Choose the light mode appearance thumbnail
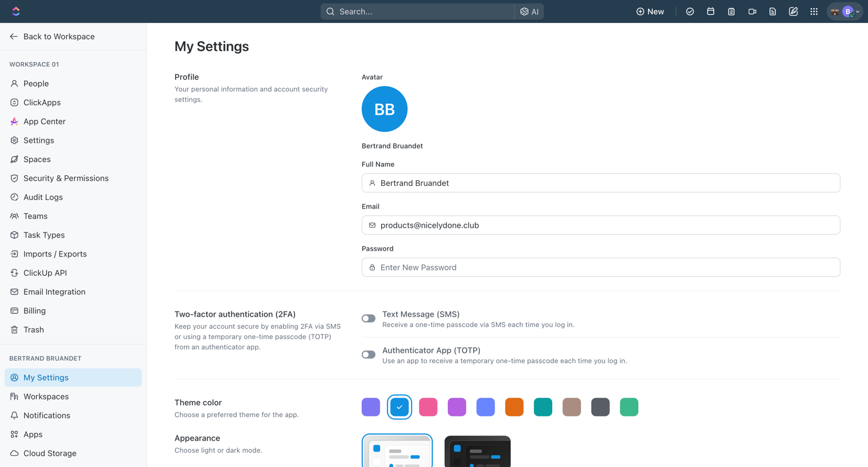Screen dimensions: 868x467 397,451
